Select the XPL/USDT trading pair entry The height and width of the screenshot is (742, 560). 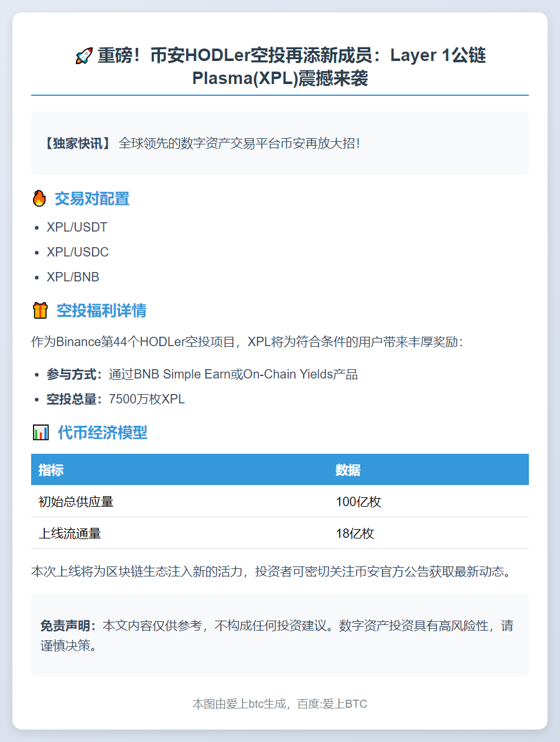click(75, 227)
